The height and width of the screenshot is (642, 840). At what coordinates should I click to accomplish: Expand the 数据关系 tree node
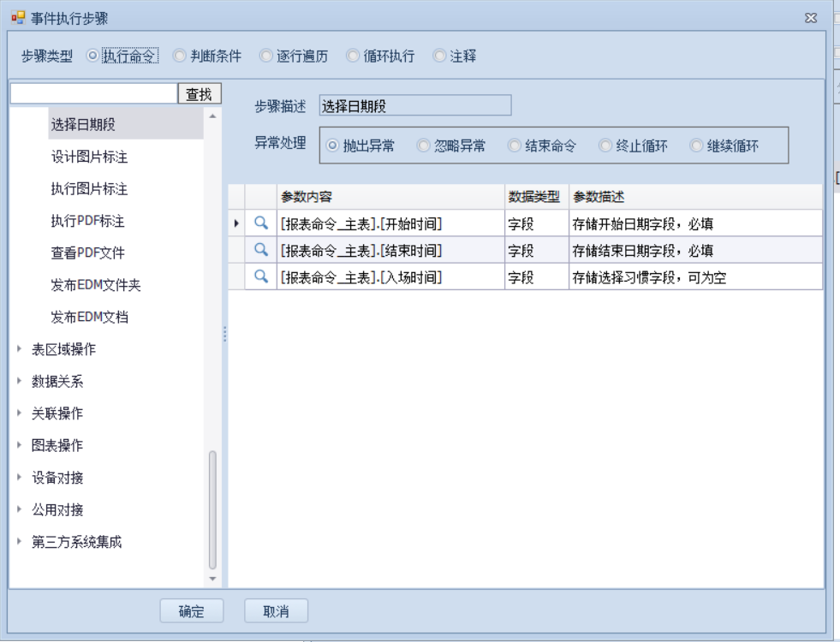coord(20,382)
